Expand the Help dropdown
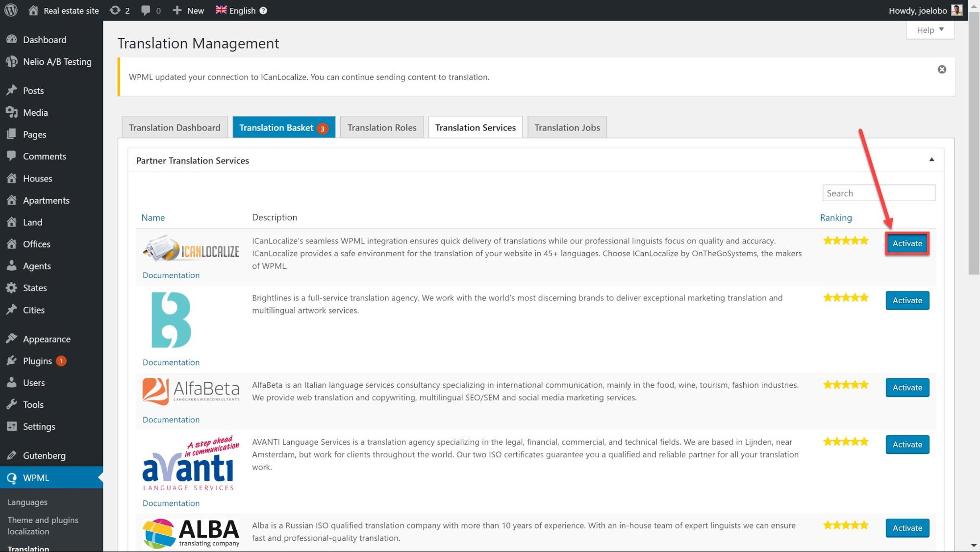 (x=930, y=30)
